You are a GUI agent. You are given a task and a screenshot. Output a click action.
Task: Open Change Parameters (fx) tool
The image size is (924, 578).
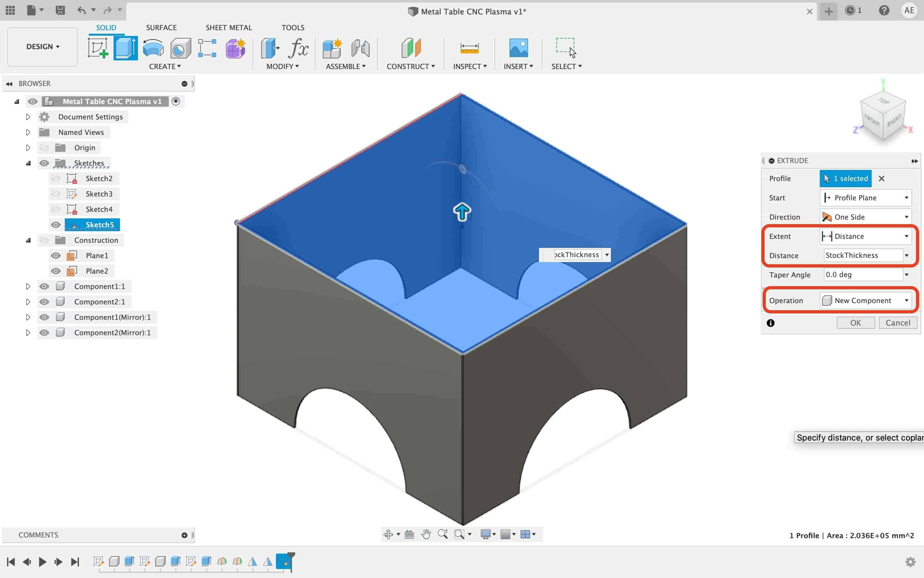pos(299,48)
